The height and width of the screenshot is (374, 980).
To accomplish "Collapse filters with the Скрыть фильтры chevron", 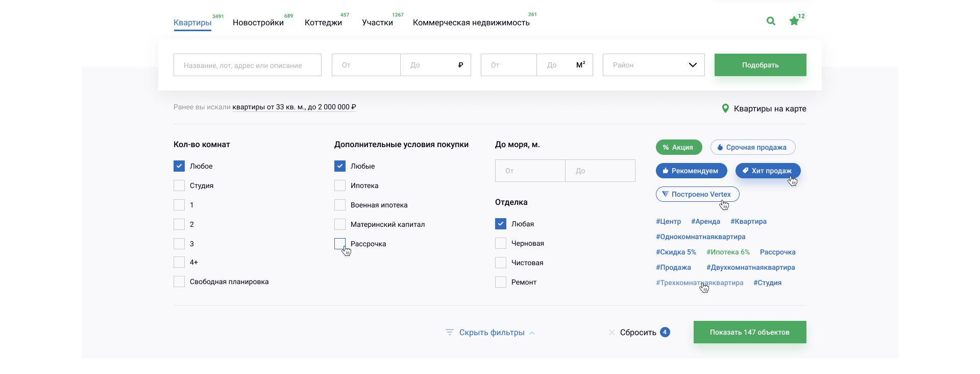I will (532, 333).
